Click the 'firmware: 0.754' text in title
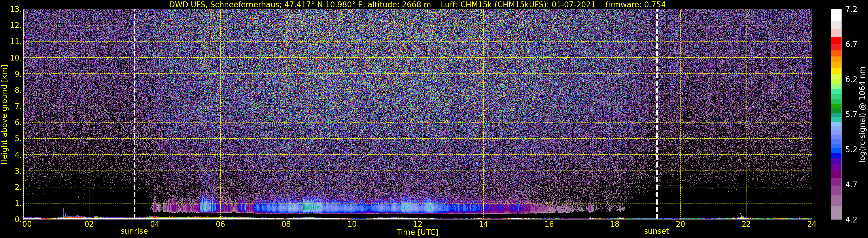868x238 pixels. (x=636, y=4)
